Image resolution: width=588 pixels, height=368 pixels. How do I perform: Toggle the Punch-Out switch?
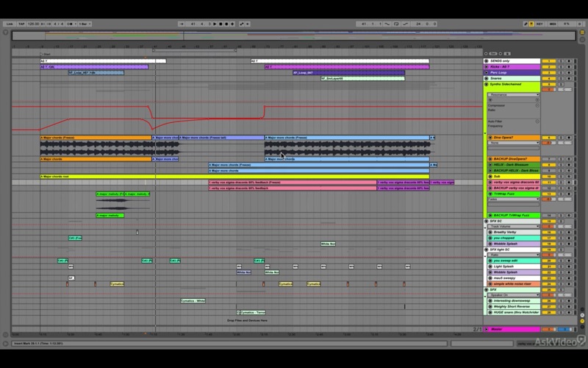pyautogui.click(x=406, y=24)
